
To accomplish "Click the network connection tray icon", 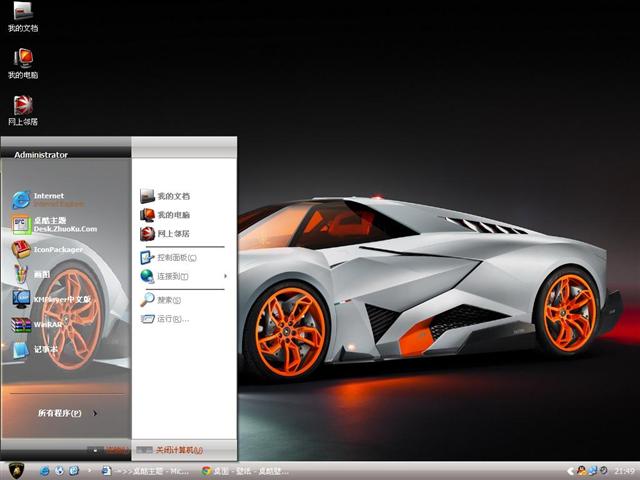I will point(593,471).
